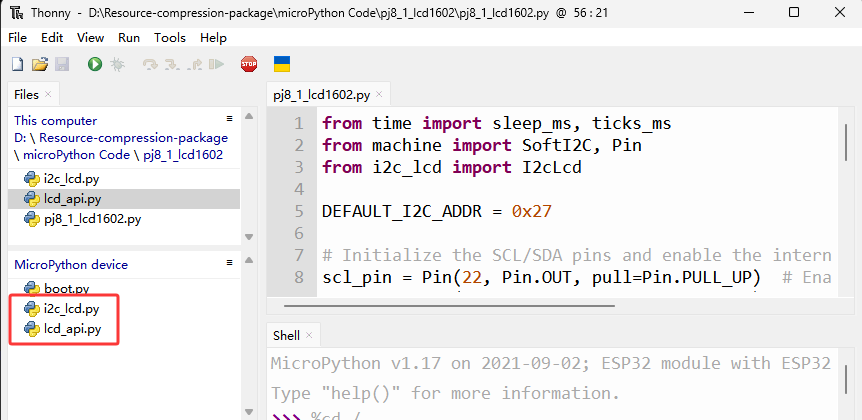This screenshot has width=862, height=420.
Task: Click the Step over toolbar icon
Action: 150,64
